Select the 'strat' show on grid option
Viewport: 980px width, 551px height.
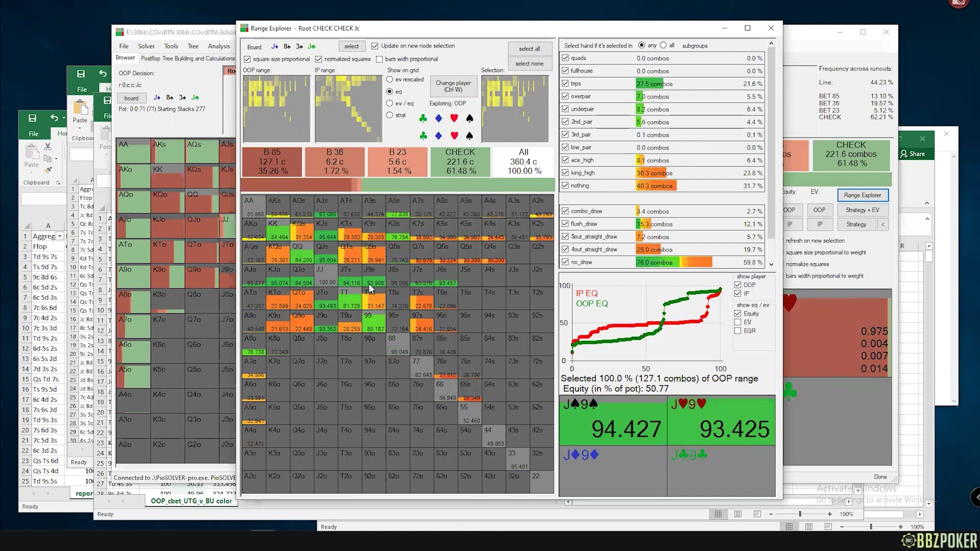click(x=389, y=115)
